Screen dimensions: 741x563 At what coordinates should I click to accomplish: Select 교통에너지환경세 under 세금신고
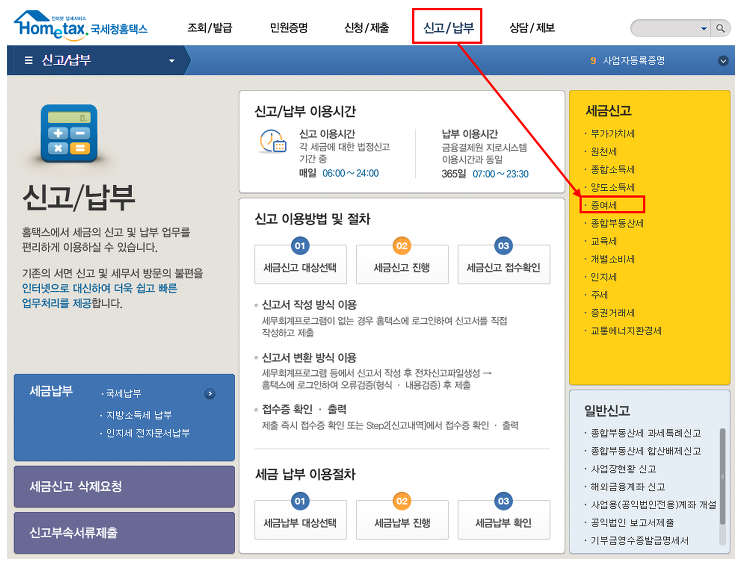pos(626,331)
